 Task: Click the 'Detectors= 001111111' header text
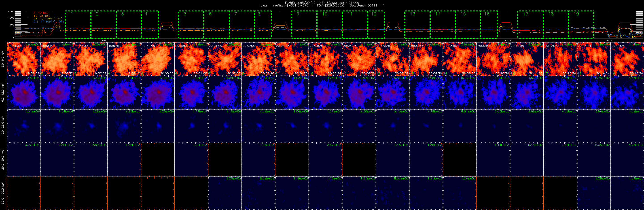point(367,6)
